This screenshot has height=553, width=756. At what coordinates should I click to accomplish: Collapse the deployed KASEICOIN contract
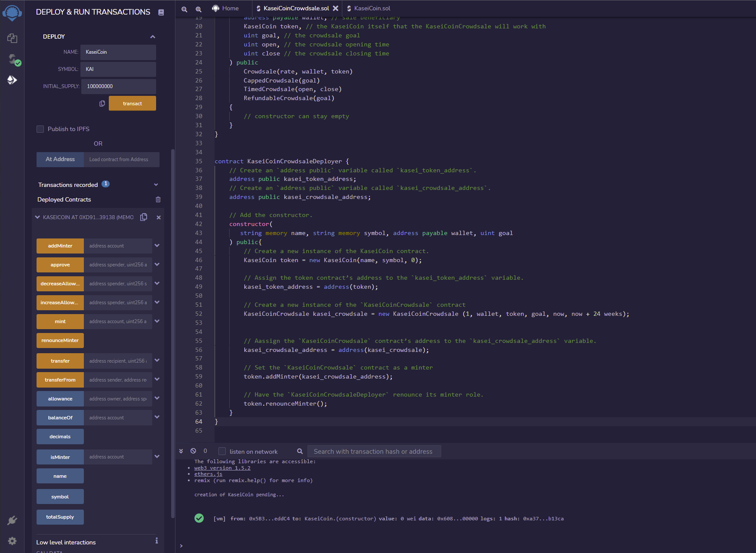pyautogui.click(x=37, y=217)
